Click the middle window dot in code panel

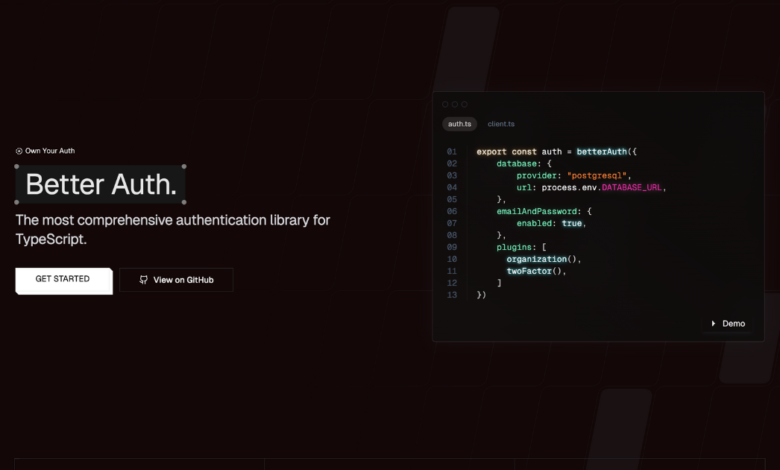click(454, 104)
